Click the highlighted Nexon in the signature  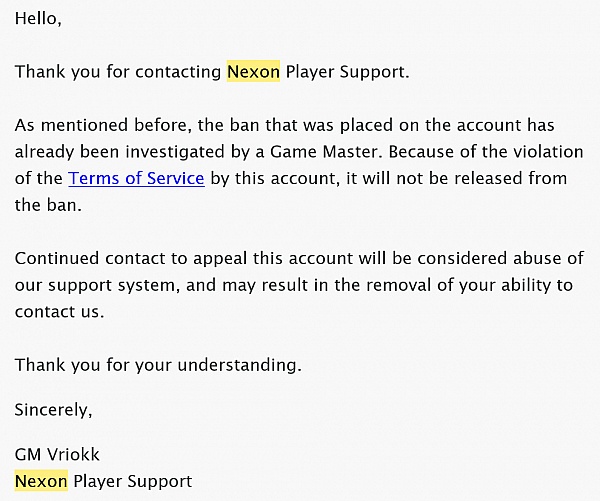coord(41,481)
